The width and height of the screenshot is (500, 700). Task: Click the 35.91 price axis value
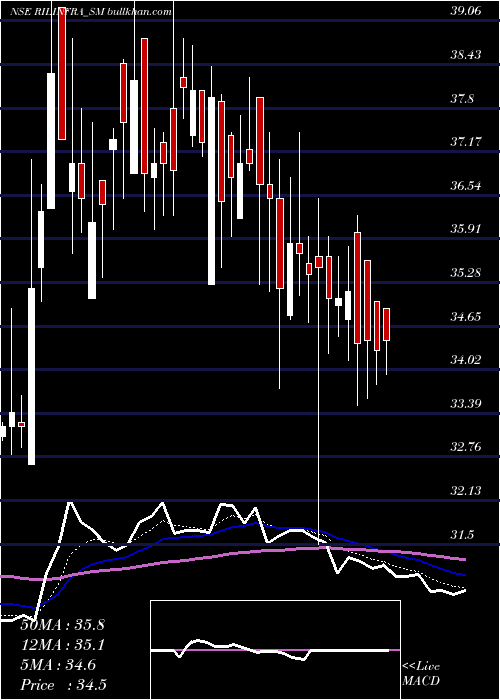466,229
